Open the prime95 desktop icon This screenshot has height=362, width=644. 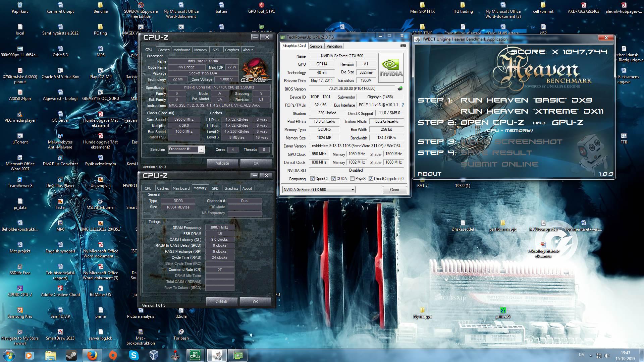[503, 313]
